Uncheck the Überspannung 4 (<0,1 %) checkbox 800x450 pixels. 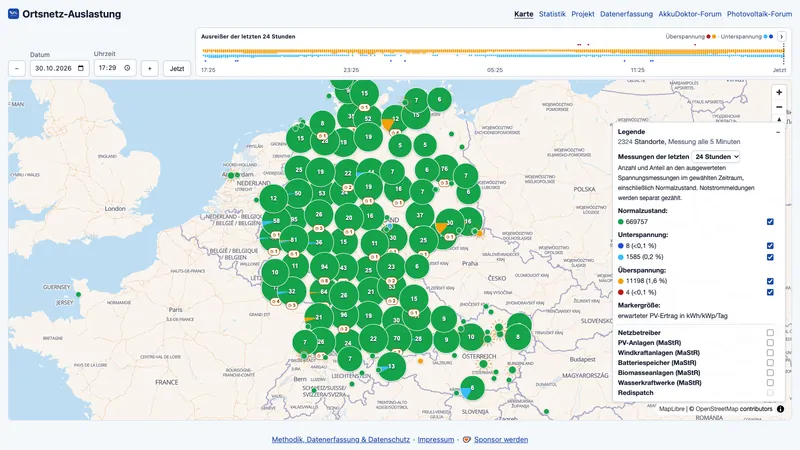(x=770, y=292)
